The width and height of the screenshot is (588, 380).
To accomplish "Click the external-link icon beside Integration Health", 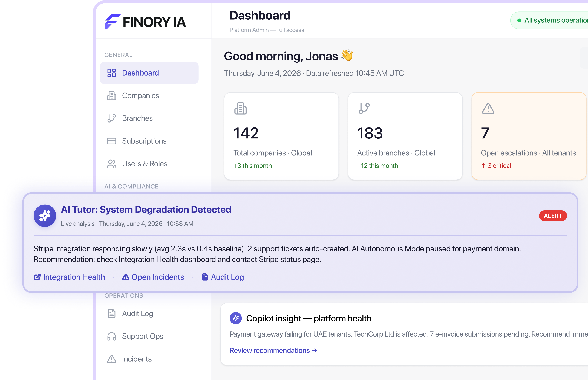I will 37,277.
